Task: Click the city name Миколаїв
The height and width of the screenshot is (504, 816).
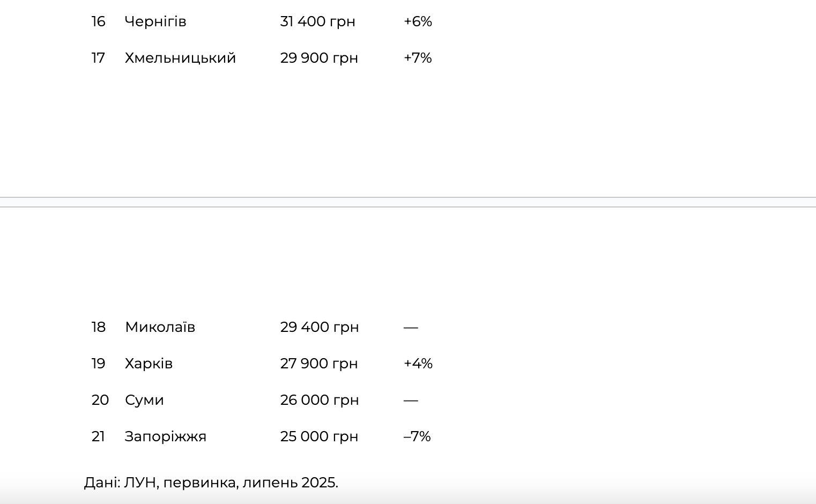Action: coord(160,327)
